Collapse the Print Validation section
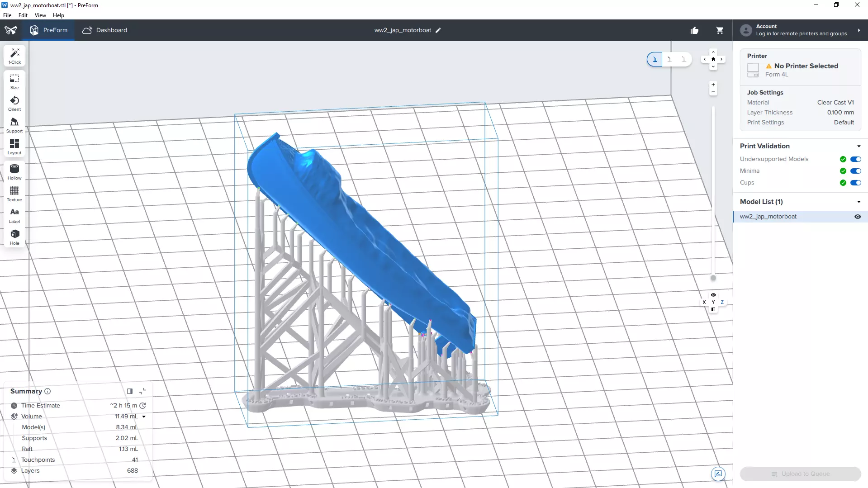 pos(859,146)
